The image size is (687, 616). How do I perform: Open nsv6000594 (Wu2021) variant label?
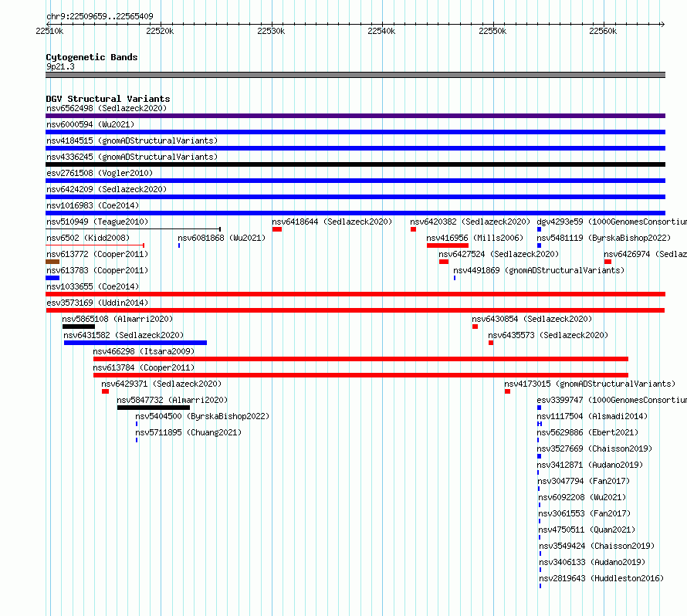[90, 124]
